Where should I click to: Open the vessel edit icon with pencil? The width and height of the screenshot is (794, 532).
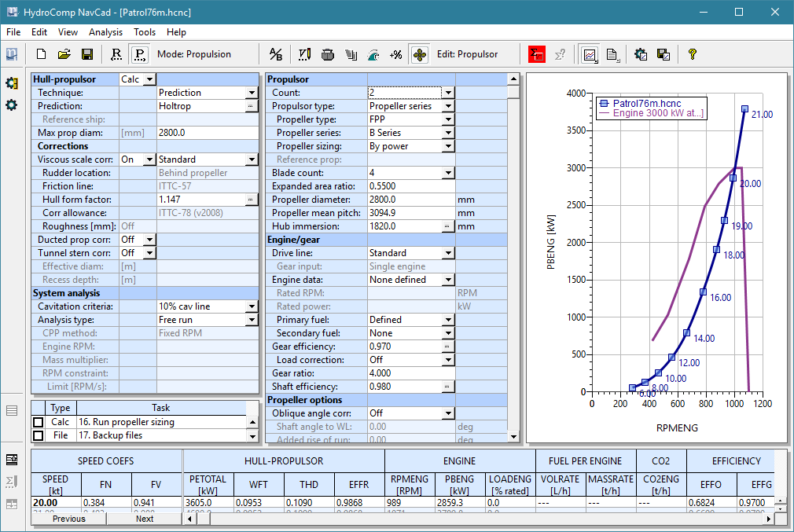point(304,54)
